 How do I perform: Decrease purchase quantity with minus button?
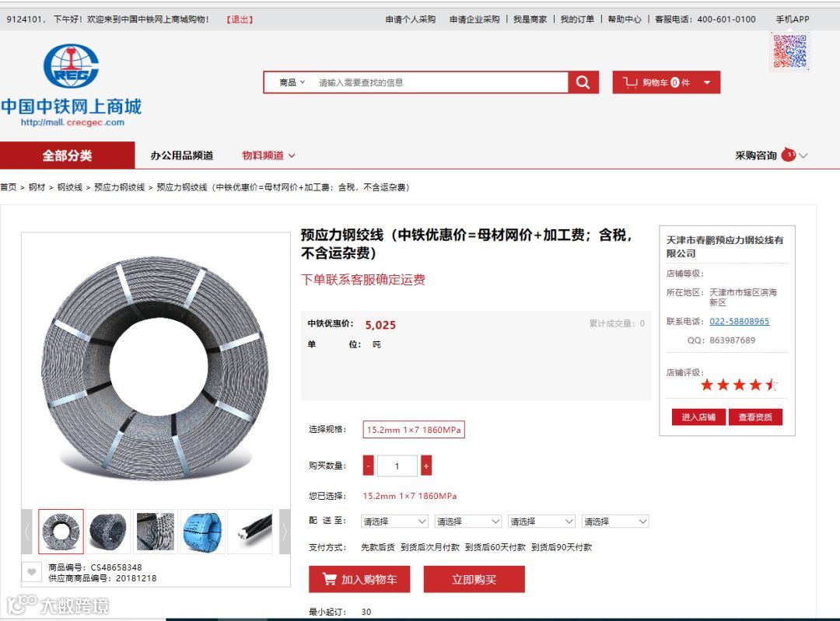pos(368,466)
